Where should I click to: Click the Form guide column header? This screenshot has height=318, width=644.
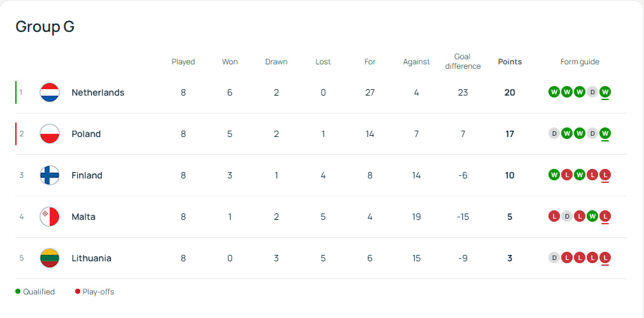580,62
